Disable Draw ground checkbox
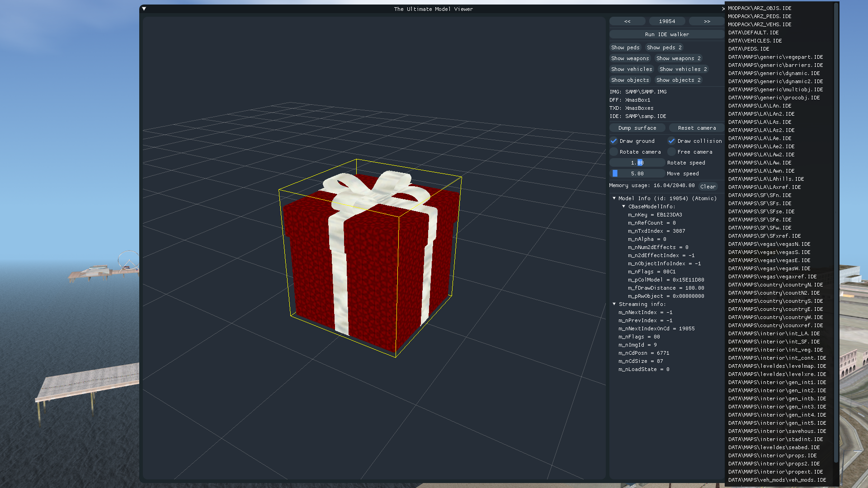The width and height of the screenshot is (868, 488). pos(614,141)
